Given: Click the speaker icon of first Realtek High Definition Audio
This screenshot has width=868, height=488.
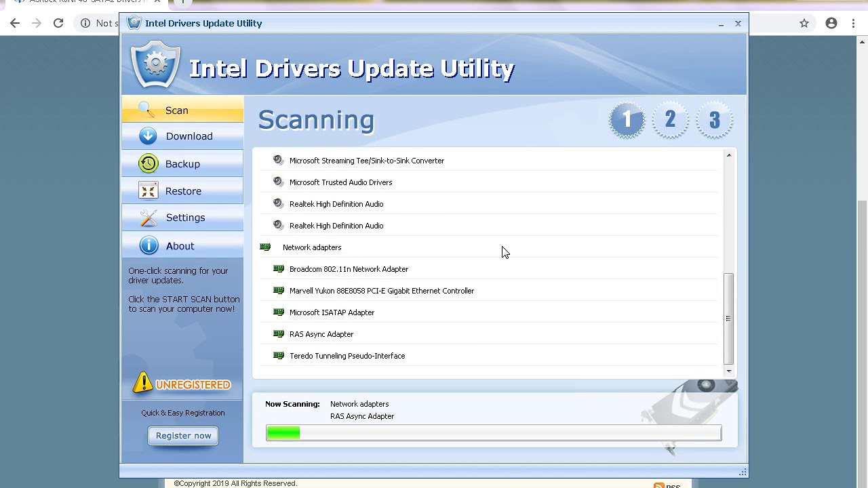Looking at the screenshot, I should coord(278,203).
